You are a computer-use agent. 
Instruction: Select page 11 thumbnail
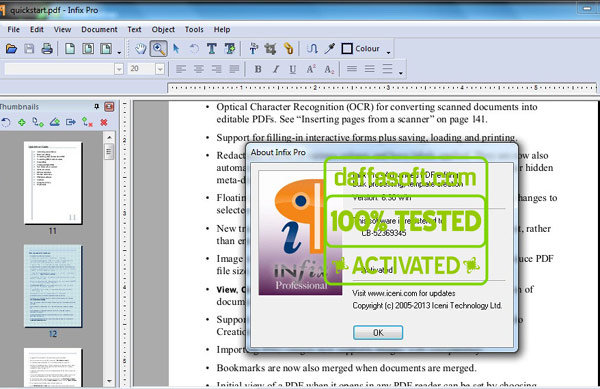[x=53, y=183]
